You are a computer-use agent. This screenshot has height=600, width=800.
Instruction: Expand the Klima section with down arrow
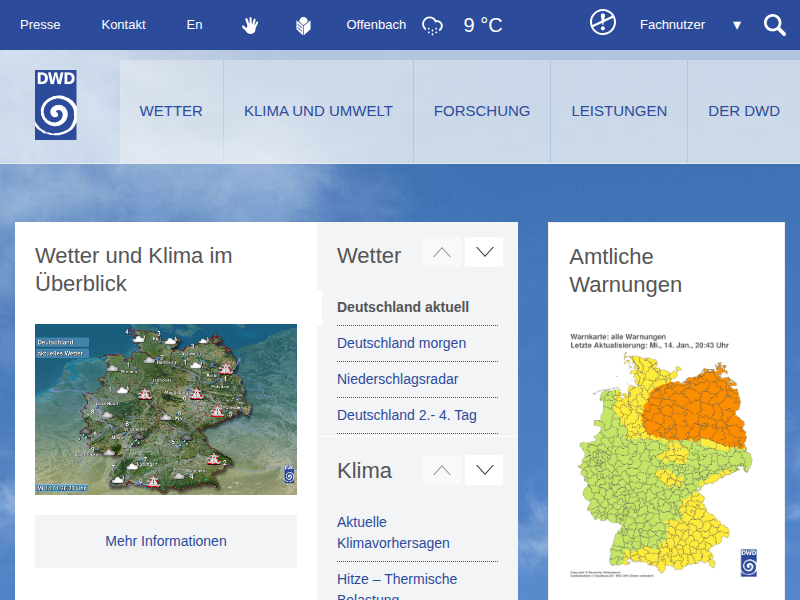(485, 469)
